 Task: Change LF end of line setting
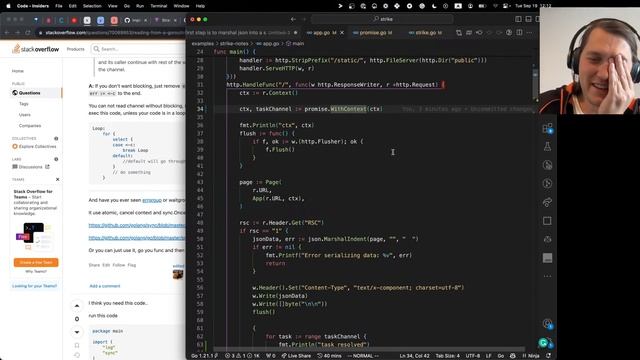tap(489, 356)
